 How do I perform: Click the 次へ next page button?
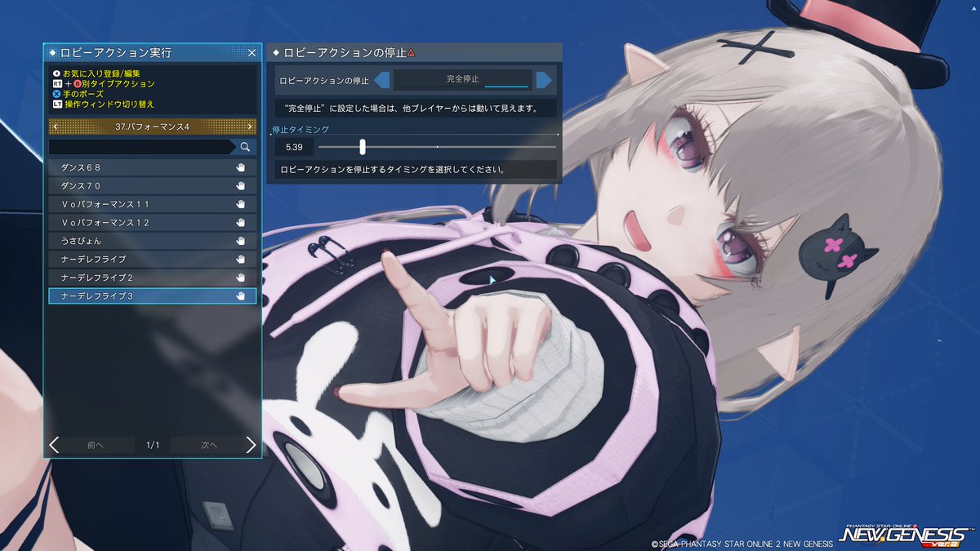coord(207,445)
